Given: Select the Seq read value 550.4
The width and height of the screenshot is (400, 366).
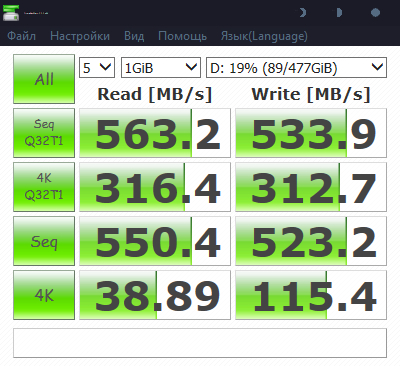Looking at the screenshot, I should [155, 241].
